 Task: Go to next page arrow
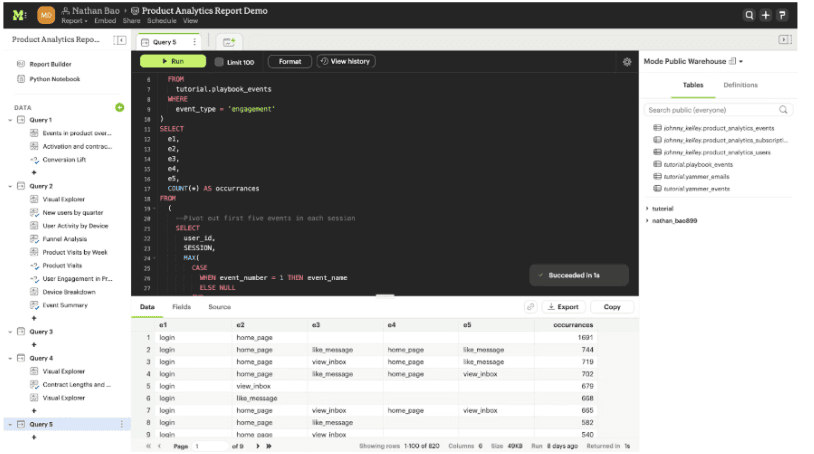tap(258, 446)
